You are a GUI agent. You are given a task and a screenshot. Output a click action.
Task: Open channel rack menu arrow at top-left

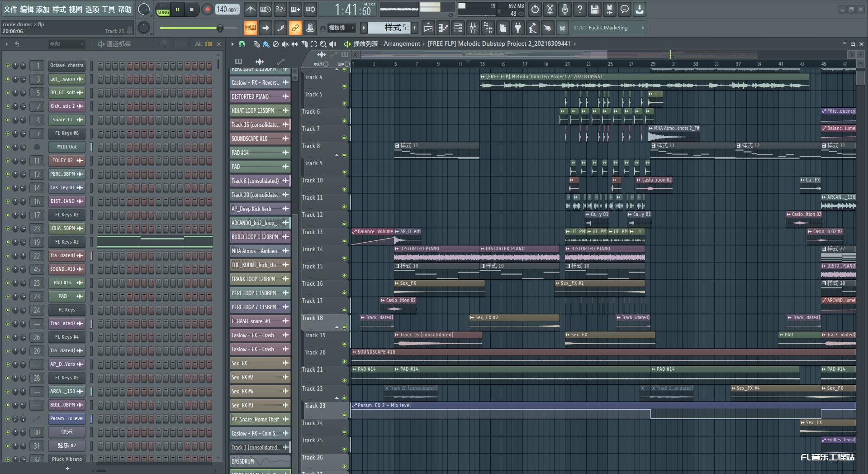coord(7,44)
